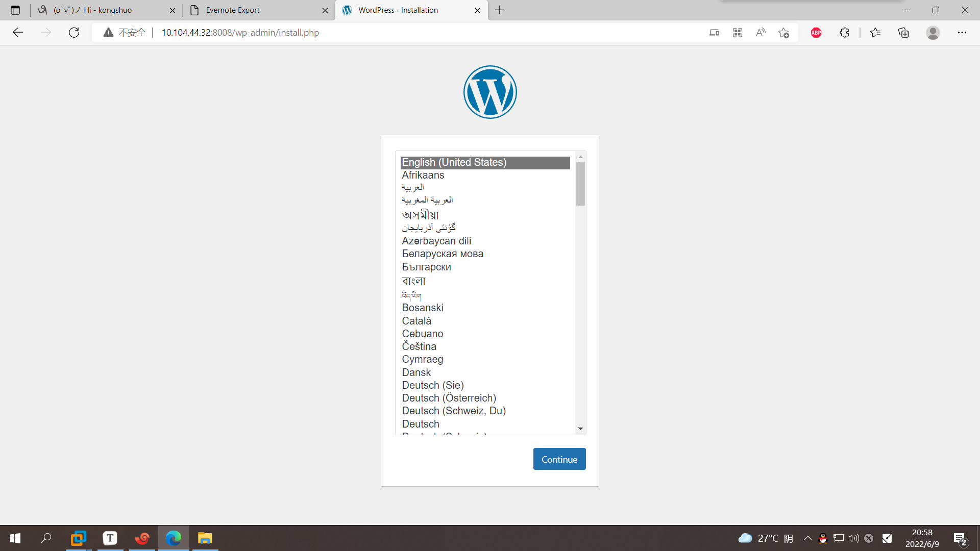Image resolution: width=980 pixels, height=551 pixels.
Task: Click the Read aloud icon
Action: (761, 33)
